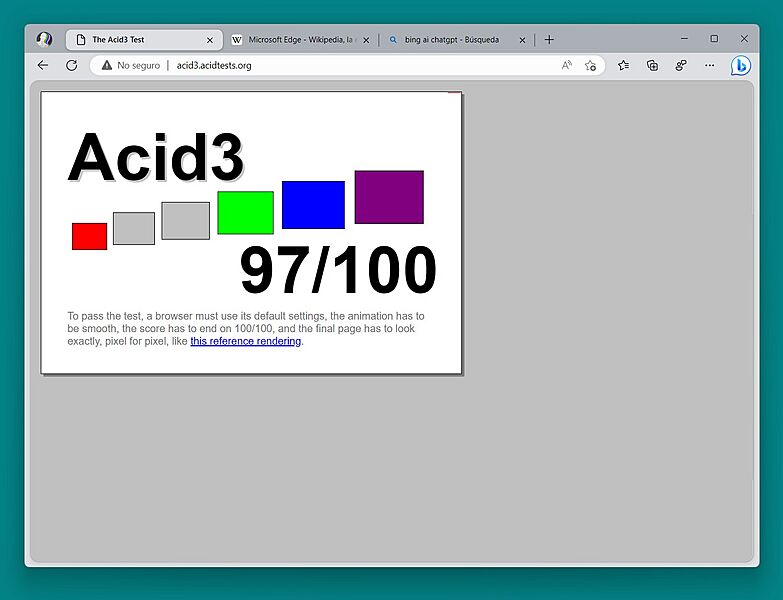
Task: Follow the this reference rendering link
Action: tap(246, 341)
